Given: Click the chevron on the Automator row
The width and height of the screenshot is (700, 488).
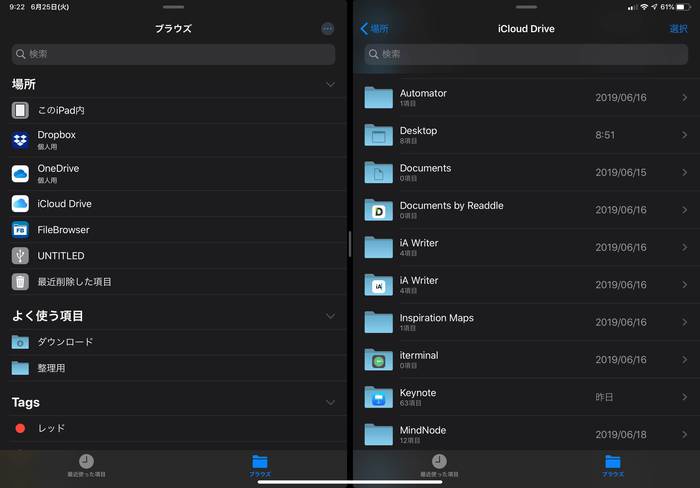Looking at the screenshot, I should pyautogui.click(x=684, y=97).
